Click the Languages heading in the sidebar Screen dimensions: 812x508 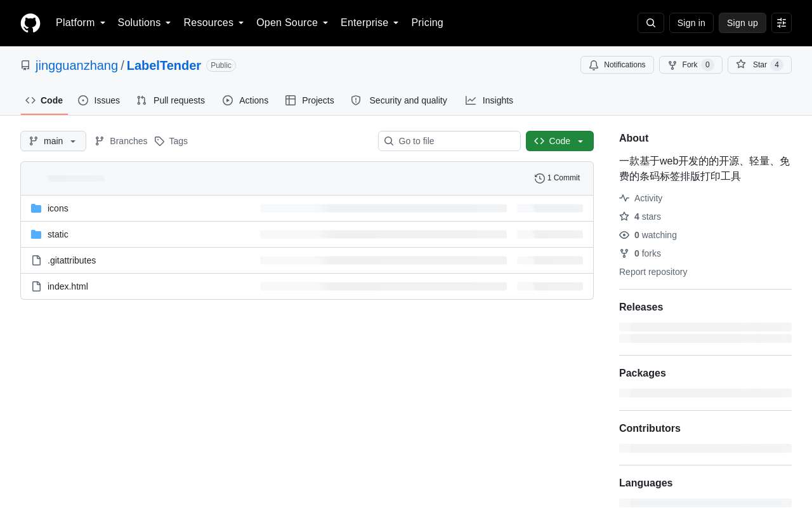click(646, 483)
